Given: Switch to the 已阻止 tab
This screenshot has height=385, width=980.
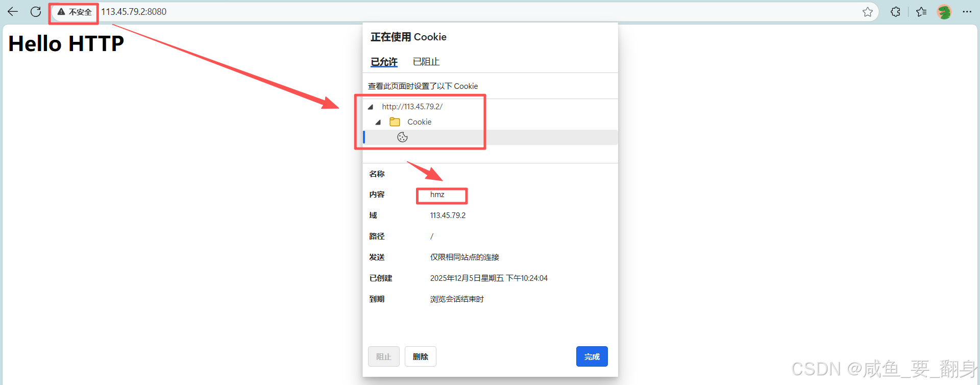Looking at the screenshot, I should tap(426, 62).
